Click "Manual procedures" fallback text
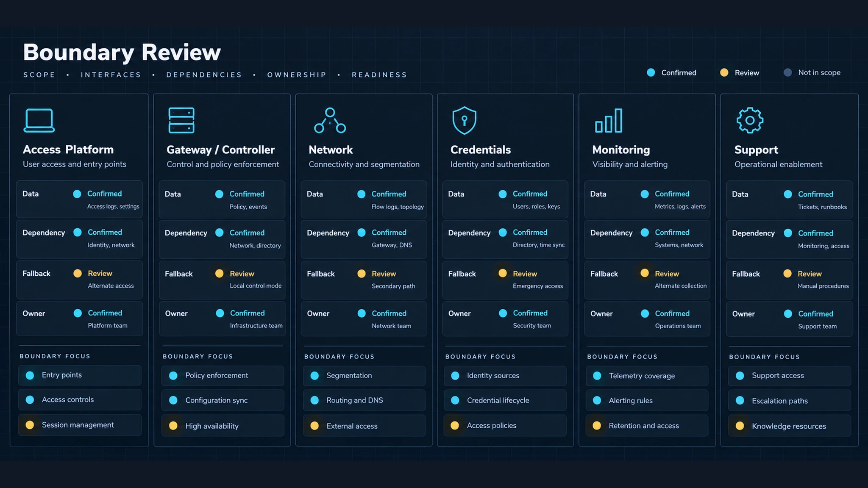 point(823,286)
